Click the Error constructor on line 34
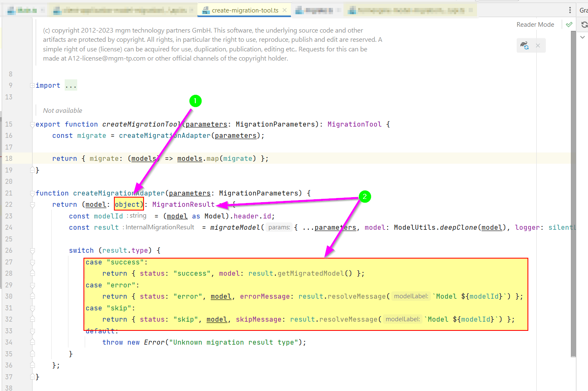Screen dimensions: 588x391 point(154,343)
